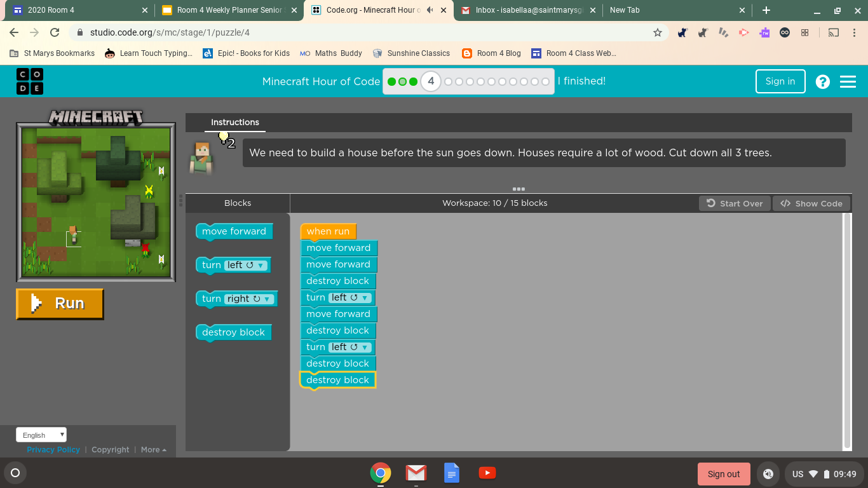Open the Chrome three-dot menu
This screenshot has width=868, height=488.
tap(854, 32)
